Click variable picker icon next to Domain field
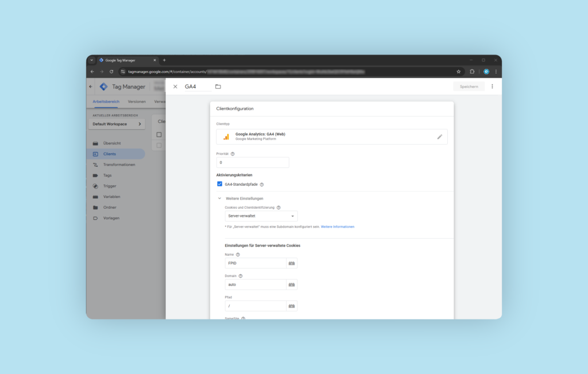Screen dimensions: 588x374 [292, 285]
